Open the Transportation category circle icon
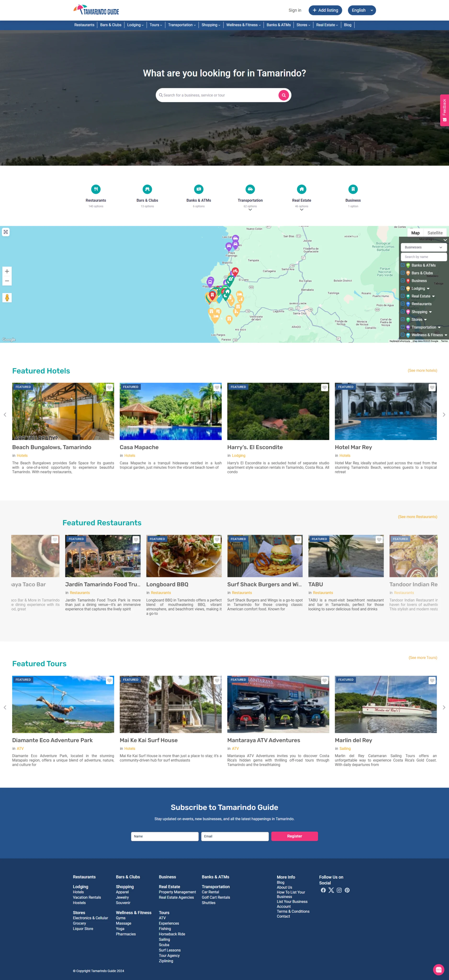The image size is (449, 980). (250, 189)
